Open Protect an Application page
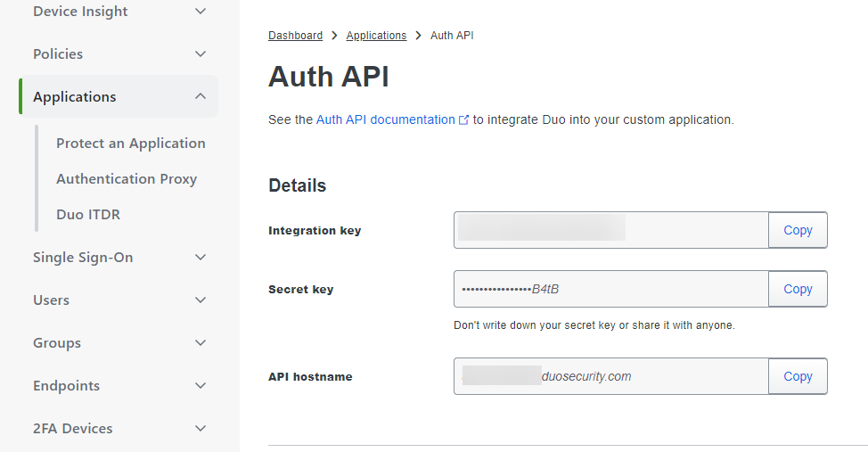This screenshot has height=452, width=868. 130,144
